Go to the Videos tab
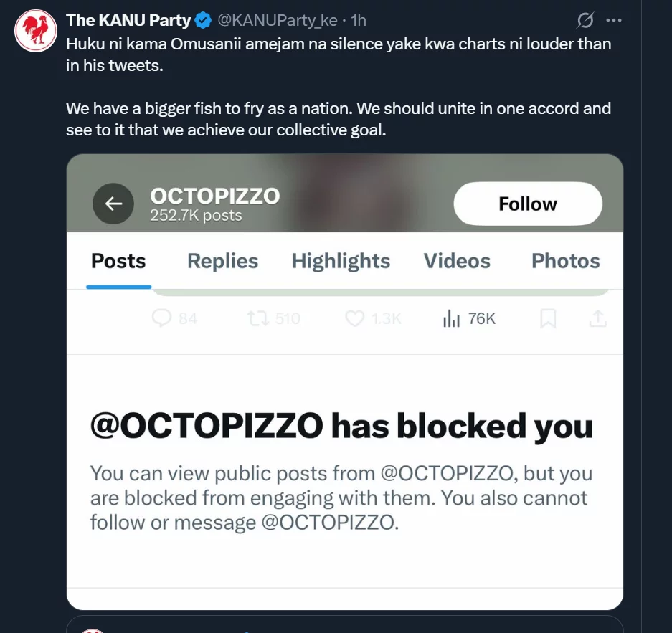Image resolution: width=672 pixels, height=633 pixels. (x=457, y=261)
